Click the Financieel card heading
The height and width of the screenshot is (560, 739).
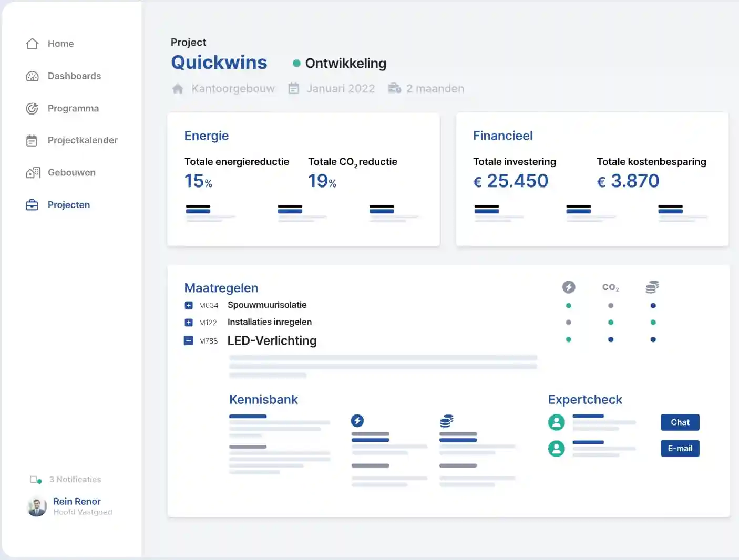click(503, 136)
